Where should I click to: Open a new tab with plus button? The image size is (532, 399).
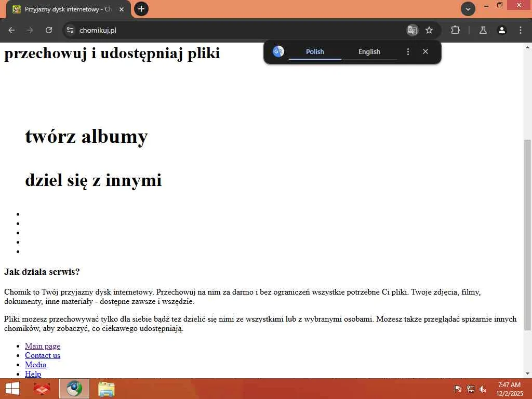[x=141, y=9]
